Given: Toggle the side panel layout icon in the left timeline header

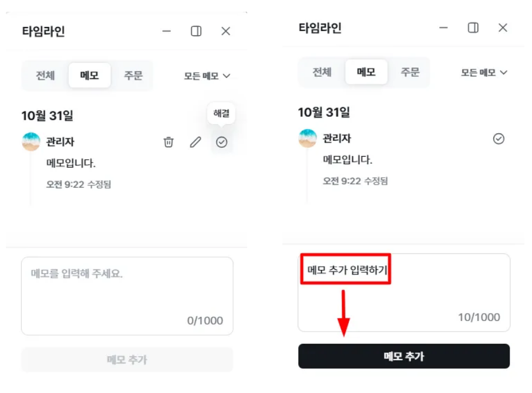Looking at the screenshot, I should [196, 32].
